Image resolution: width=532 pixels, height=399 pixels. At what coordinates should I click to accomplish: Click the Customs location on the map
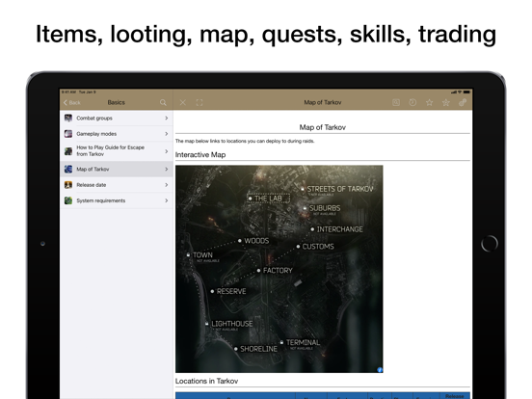click(315, 247)
